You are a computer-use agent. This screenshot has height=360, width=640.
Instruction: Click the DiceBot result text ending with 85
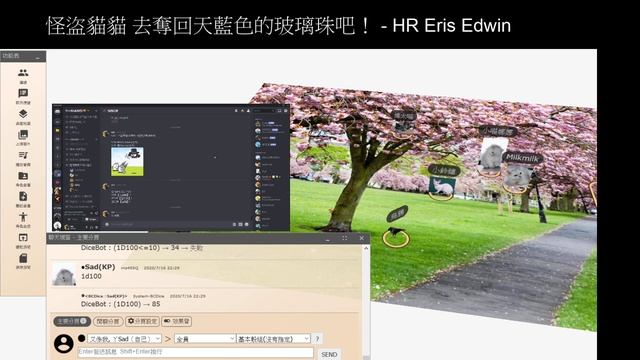point(120,304)
